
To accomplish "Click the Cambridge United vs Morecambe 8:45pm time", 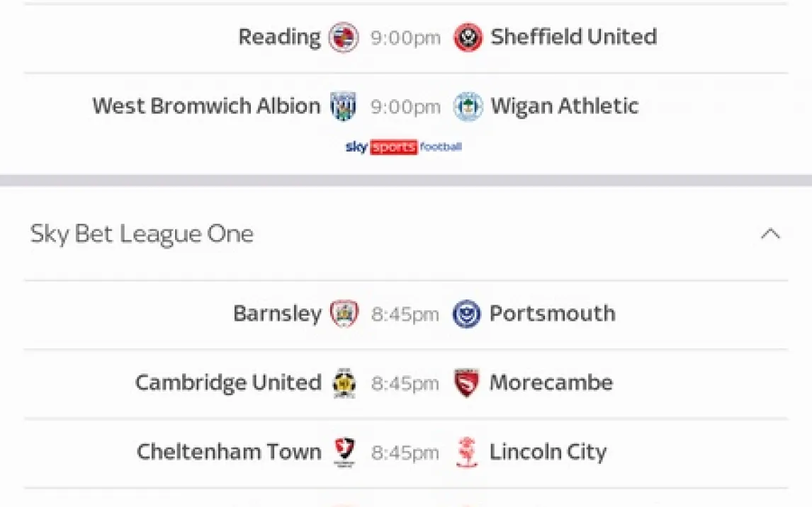I will click(405, 384).
